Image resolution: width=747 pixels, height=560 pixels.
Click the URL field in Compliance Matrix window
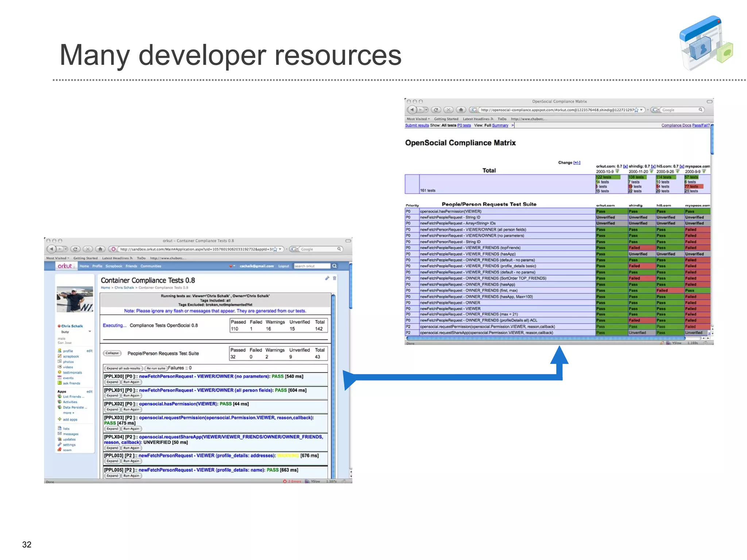click(x=557, y=110)
